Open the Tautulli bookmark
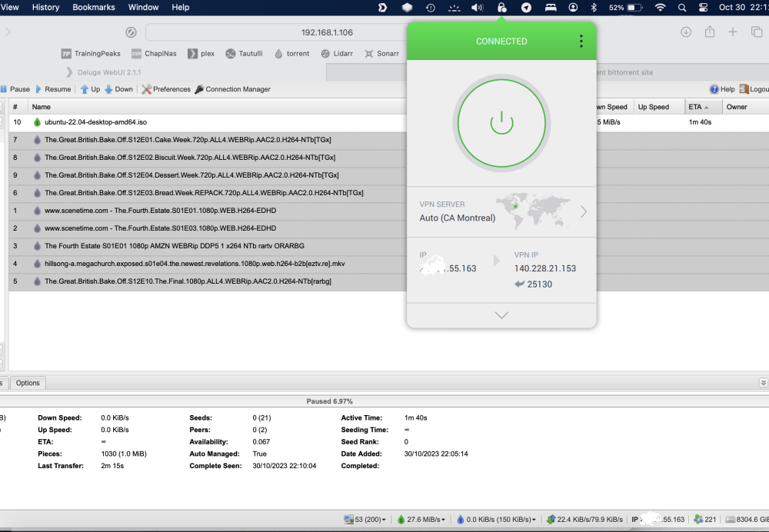The width and height of the screenshot is (769, 532). 245,54
